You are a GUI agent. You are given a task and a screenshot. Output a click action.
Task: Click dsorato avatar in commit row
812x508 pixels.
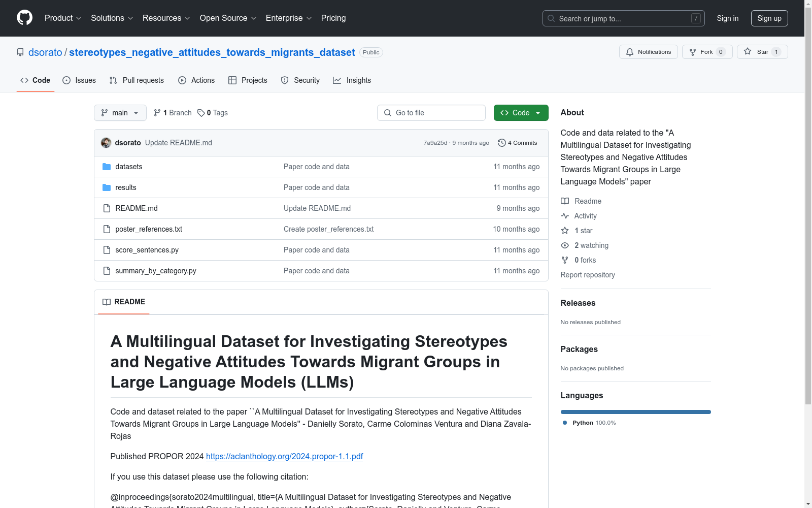tap(106, 143)
